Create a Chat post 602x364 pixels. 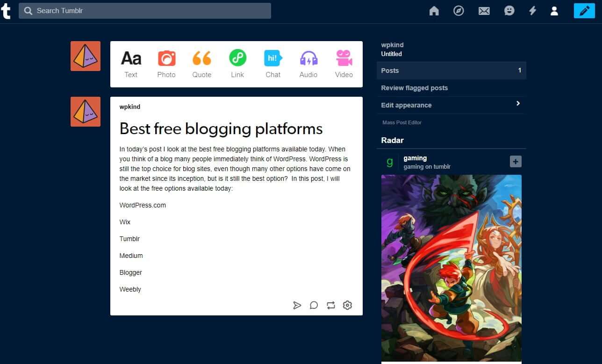(x=273, y=63)
